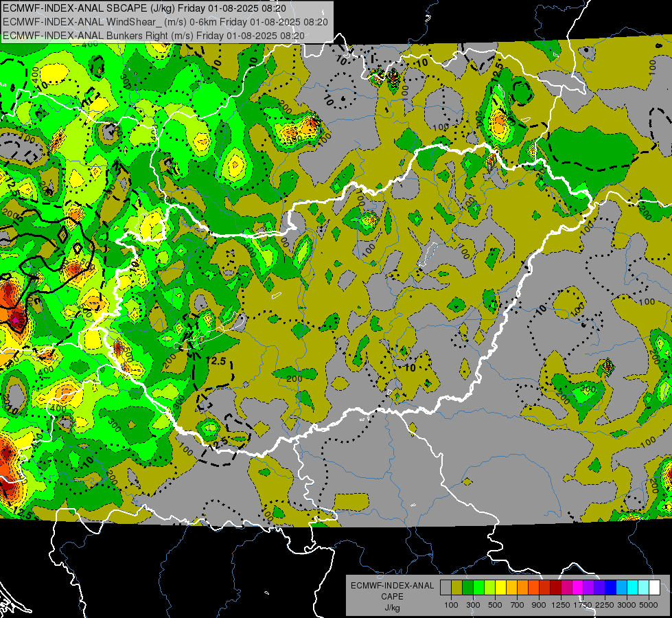This screenshot has width=672, height=618.
Task: Select the pure blue legend swatch
Action: [610, 587]
